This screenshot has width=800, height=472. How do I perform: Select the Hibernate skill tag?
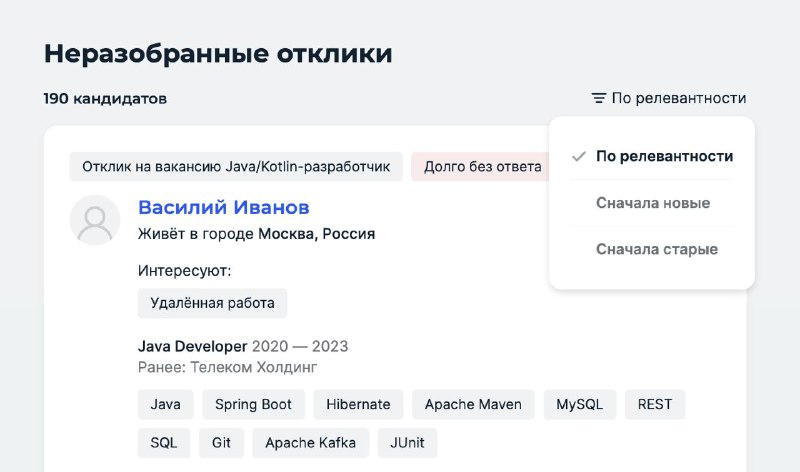coord(358,405)
